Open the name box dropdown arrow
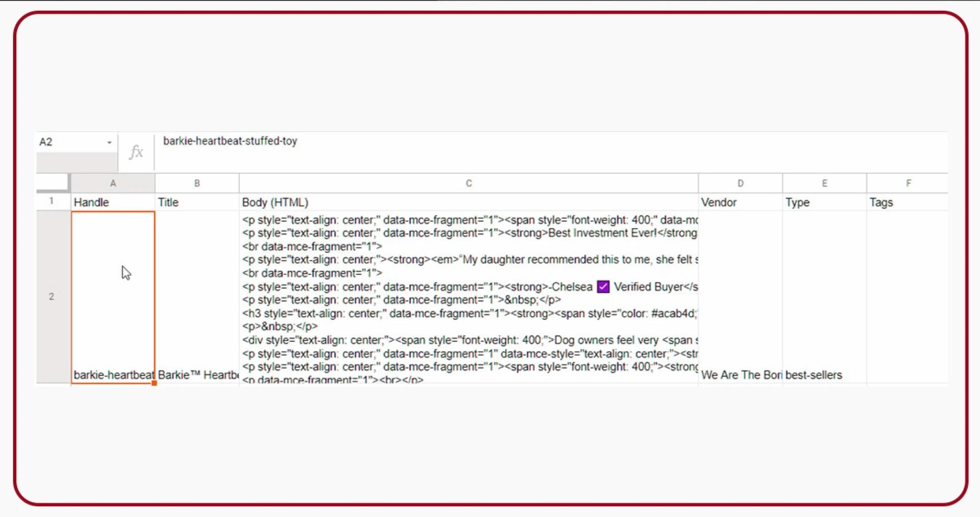 coord(109,143)
